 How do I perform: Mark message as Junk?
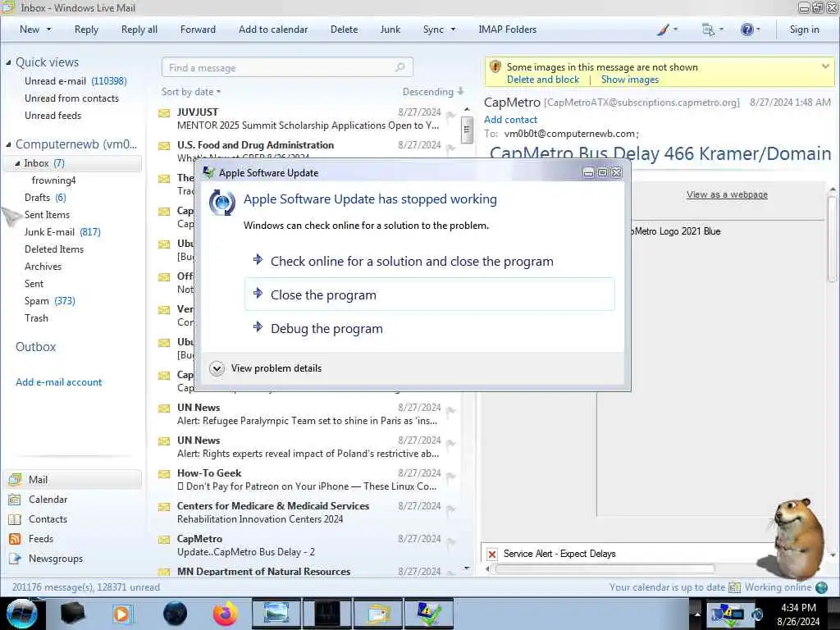(x=390, y=30)
